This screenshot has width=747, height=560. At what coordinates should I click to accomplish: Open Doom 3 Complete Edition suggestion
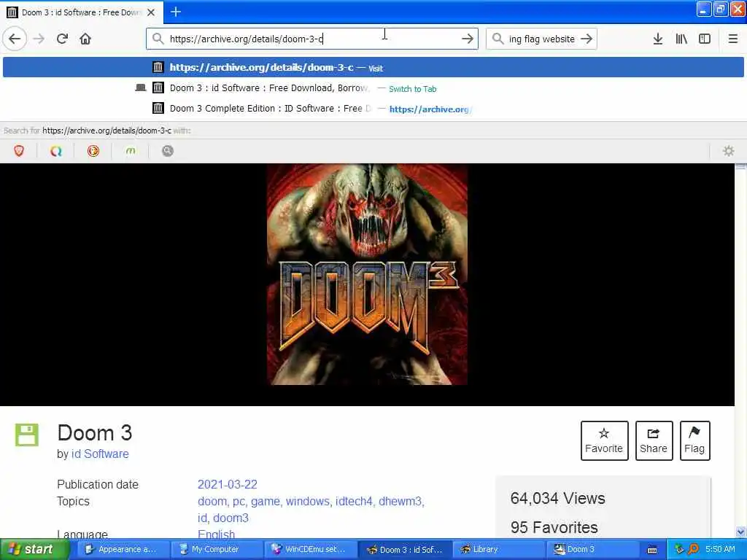(373, 109)
